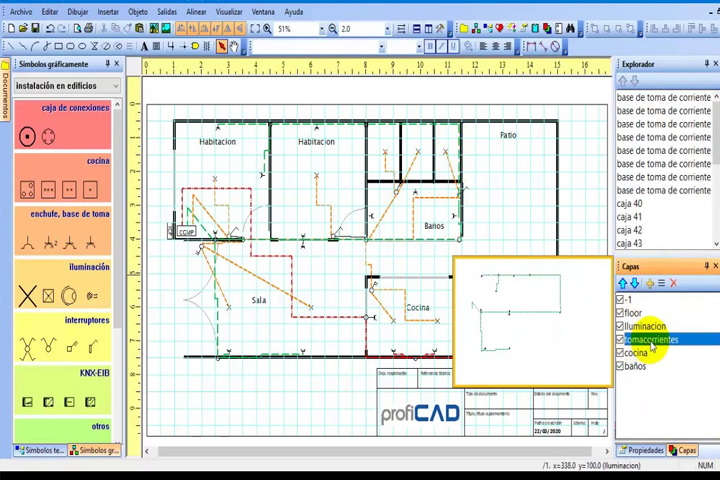Open the font size dropdown arrow
The width and height of the screenshot is (720, 480).
tap(419, 47)
